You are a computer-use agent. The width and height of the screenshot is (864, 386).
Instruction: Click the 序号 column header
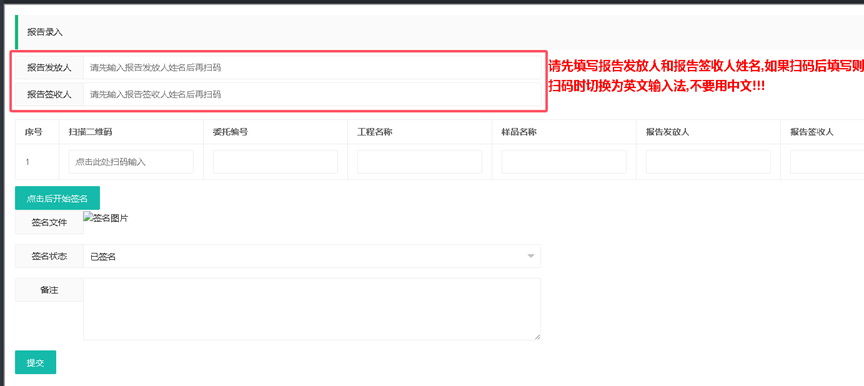point(33,132)
